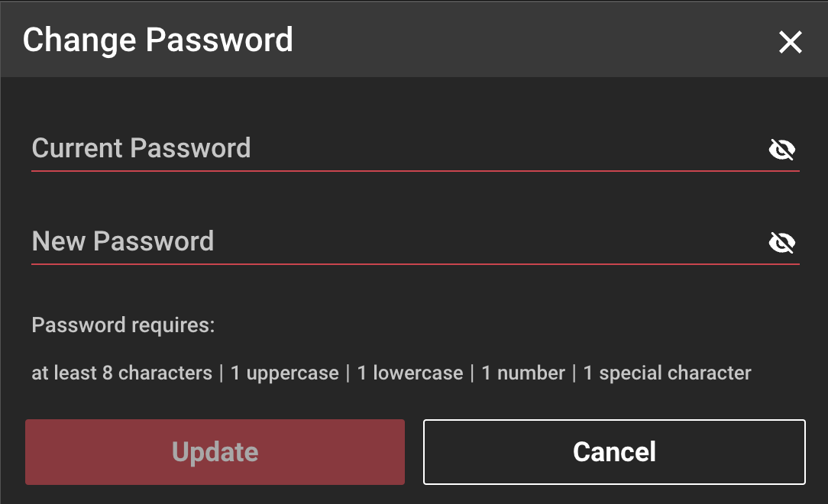Submit the new password with Update
Screen dimensions: 828x504
click(215, 452)
